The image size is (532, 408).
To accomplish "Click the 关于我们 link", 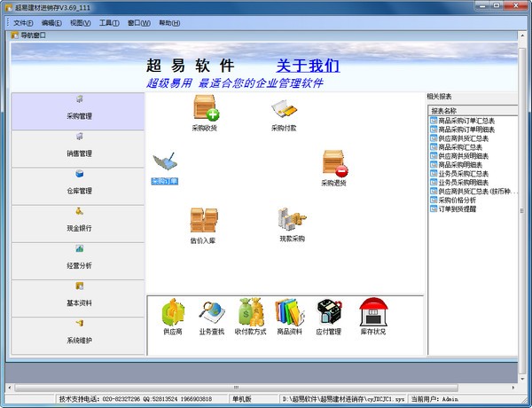I will 308,65.
